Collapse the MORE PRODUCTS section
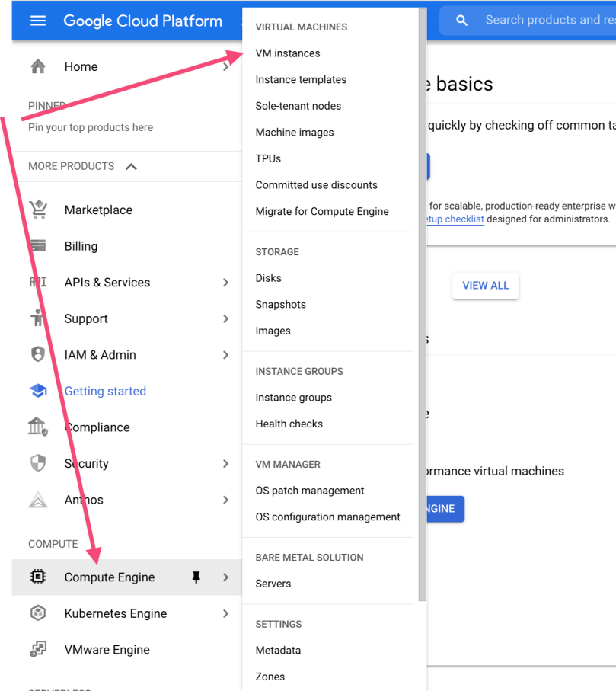The height and width of the screenshot is (691, 616). point(130,165)
